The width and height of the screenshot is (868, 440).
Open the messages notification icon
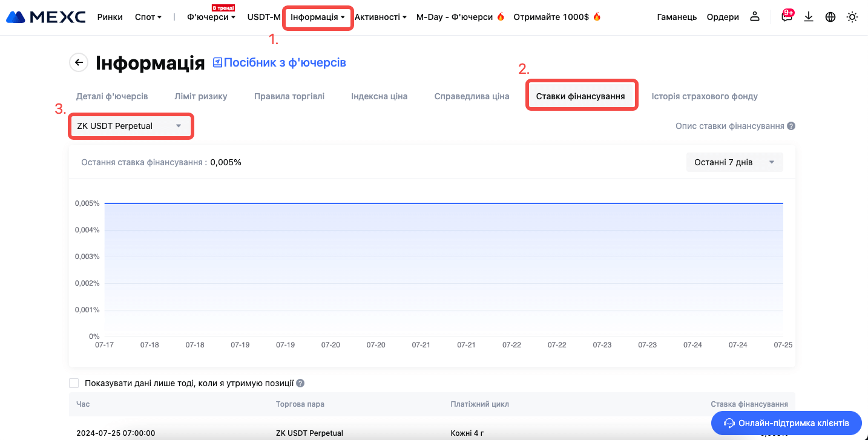click(786, 17)
